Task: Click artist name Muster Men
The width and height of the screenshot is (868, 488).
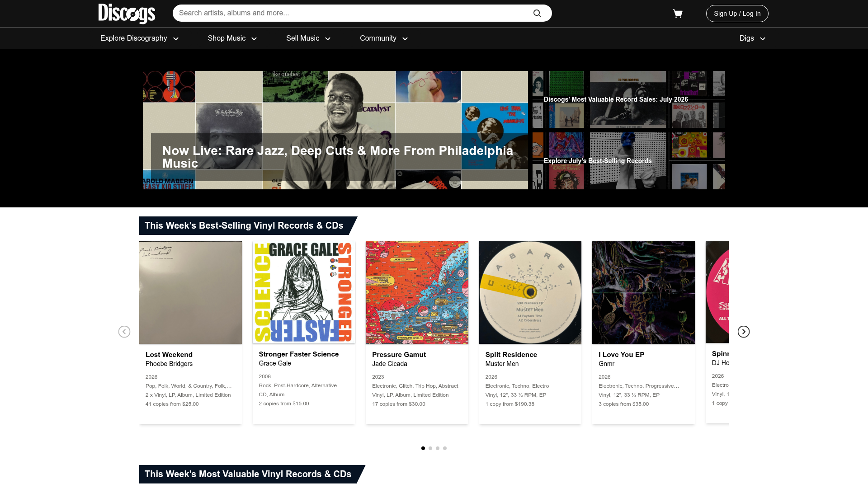Action: click(502, 364)
